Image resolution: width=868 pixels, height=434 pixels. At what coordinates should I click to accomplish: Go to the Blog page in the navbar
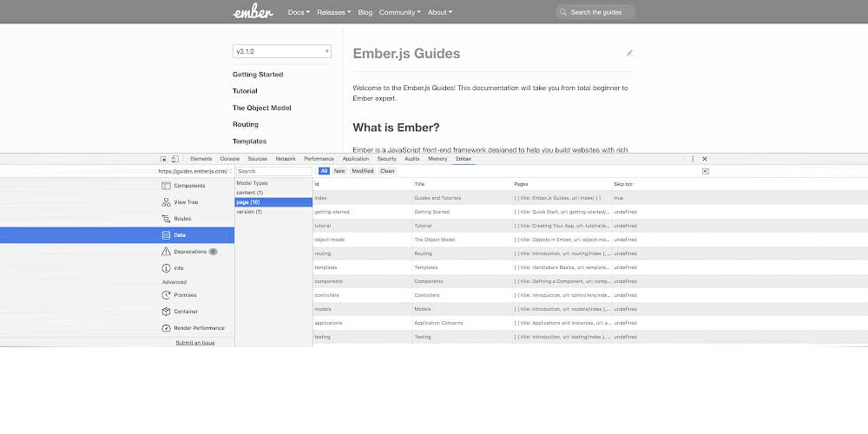(365, 12)
